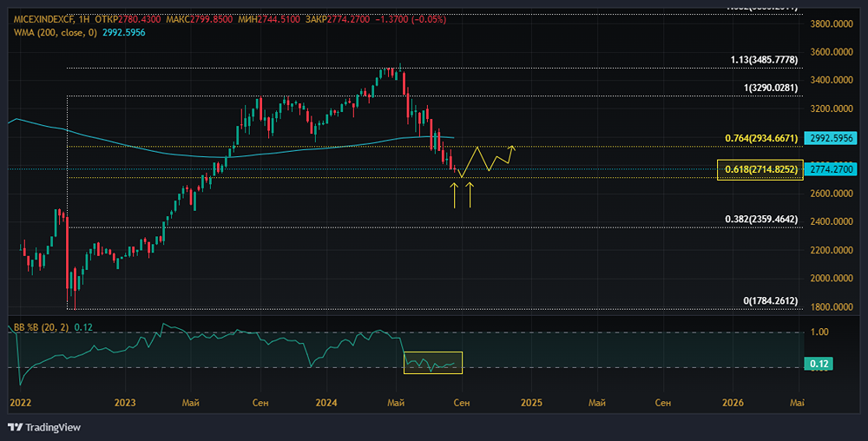Click the 2023 label on the time axis

click(x=125, y=403)
